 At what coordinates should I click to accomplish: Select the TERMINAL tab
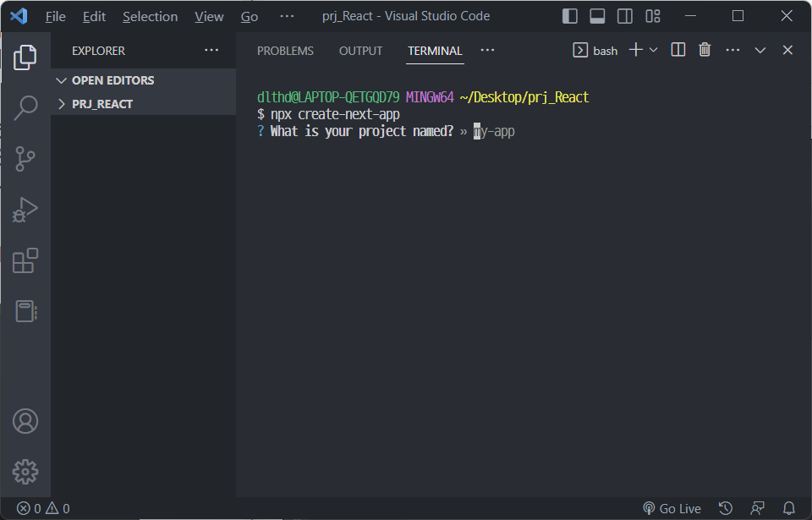435,51
